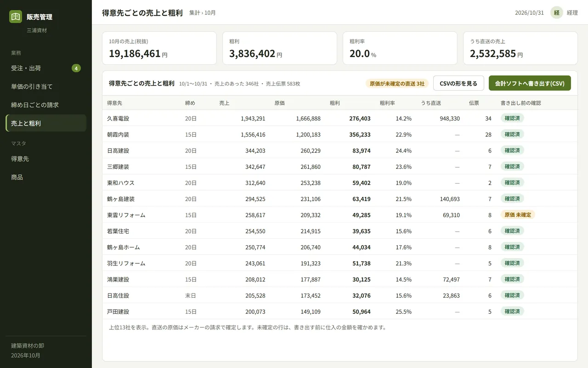588x368 pixels.
Task: Click the 2,532,585 direct shipment total
Action: click(493, 53)
